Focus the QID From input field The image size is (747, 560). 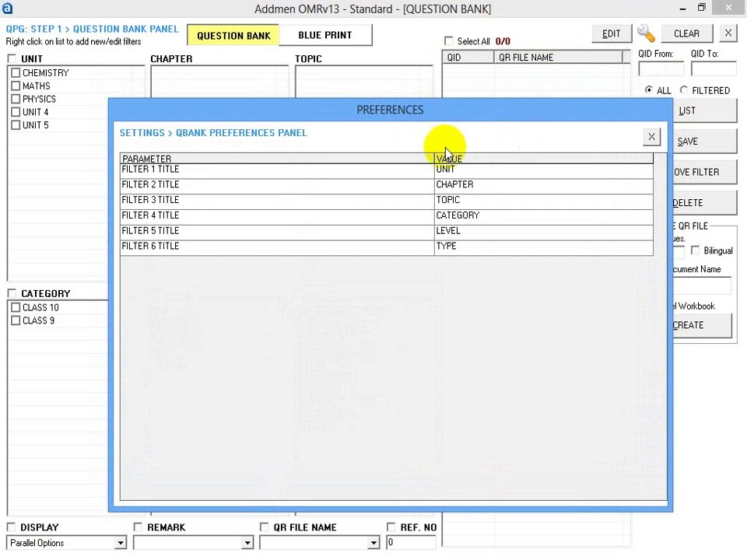point(661,69)
